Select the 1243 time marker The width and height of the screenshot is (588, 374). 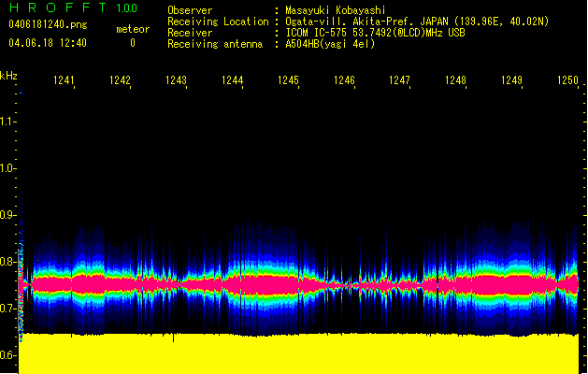(x=176, y=81)
